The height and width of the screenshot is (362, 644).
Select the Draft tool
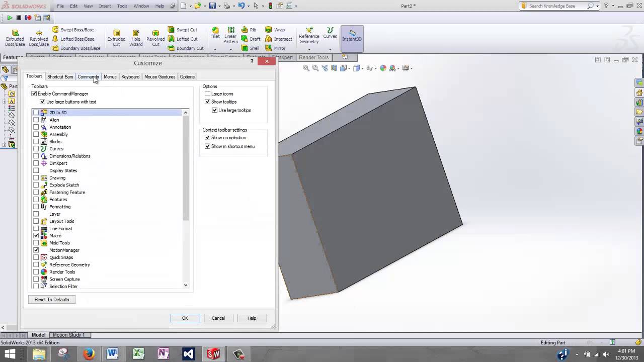click(x=251, y=39)
